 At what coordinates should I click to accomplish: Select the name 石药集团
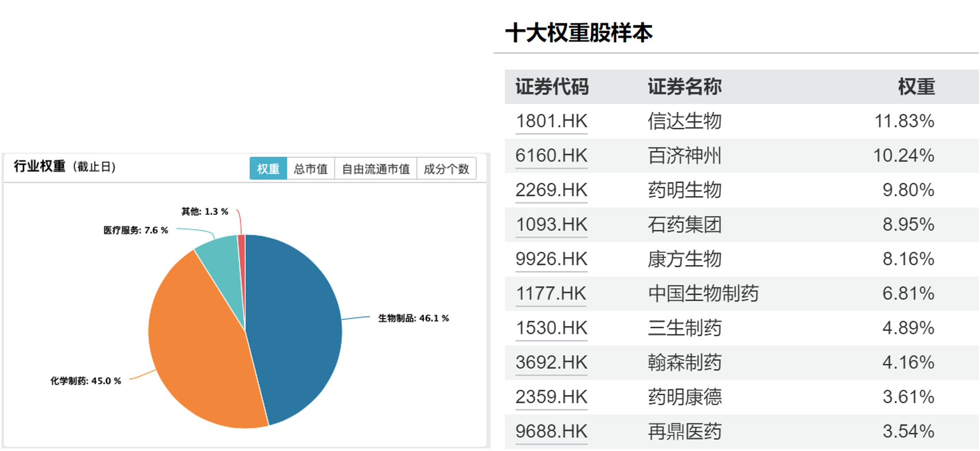pyautogui.click(x=685, y=225)
